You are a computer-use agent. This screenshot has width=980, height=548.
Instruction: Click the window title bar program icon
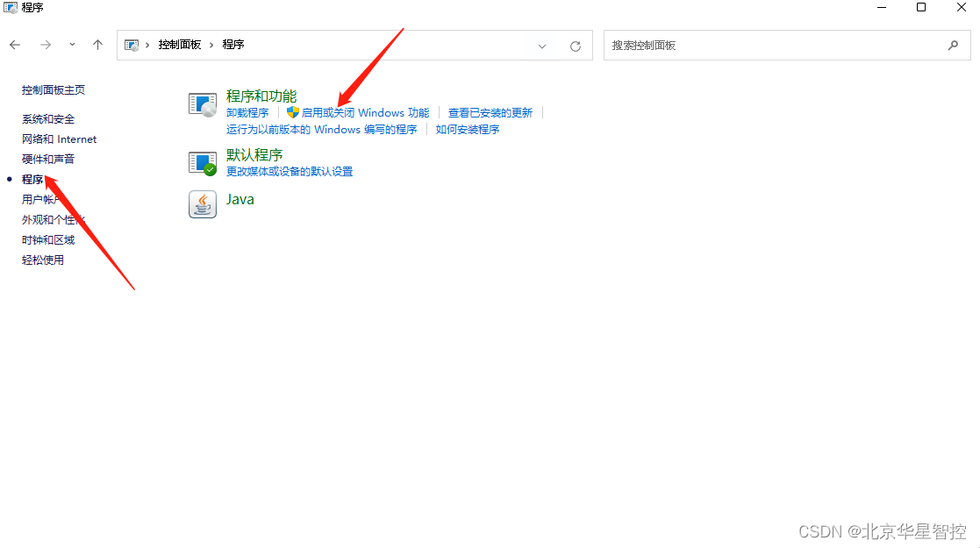pos(10,8)
